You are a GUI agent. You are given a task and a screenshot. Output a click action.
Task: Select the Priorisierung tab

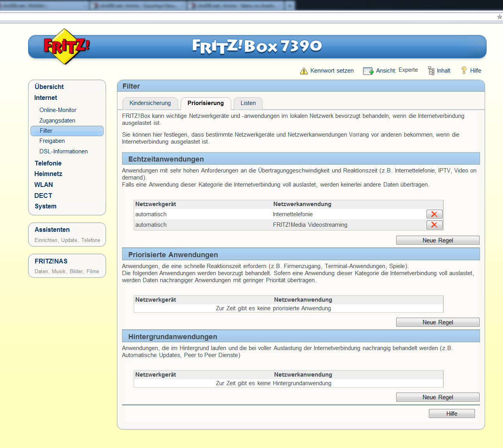point(205,103)
